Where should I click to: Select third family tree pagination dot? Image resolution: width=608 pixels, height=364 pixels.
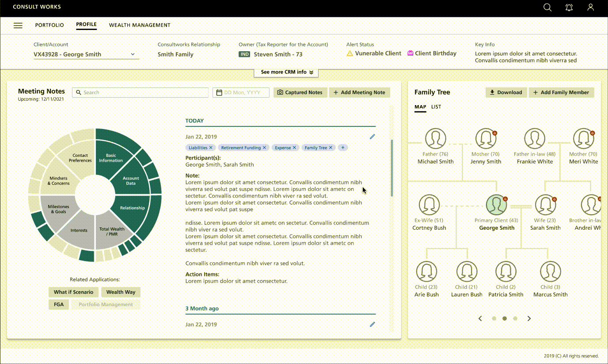(x=515, y=318)
